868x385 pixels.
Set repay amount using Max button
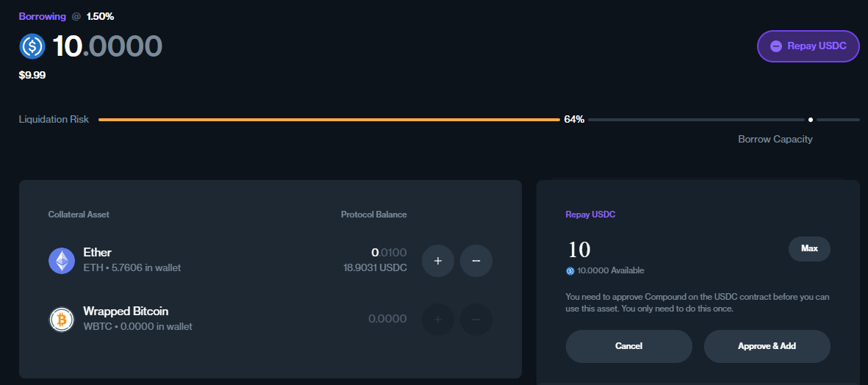pyautogui.click(x=809, y=248)
